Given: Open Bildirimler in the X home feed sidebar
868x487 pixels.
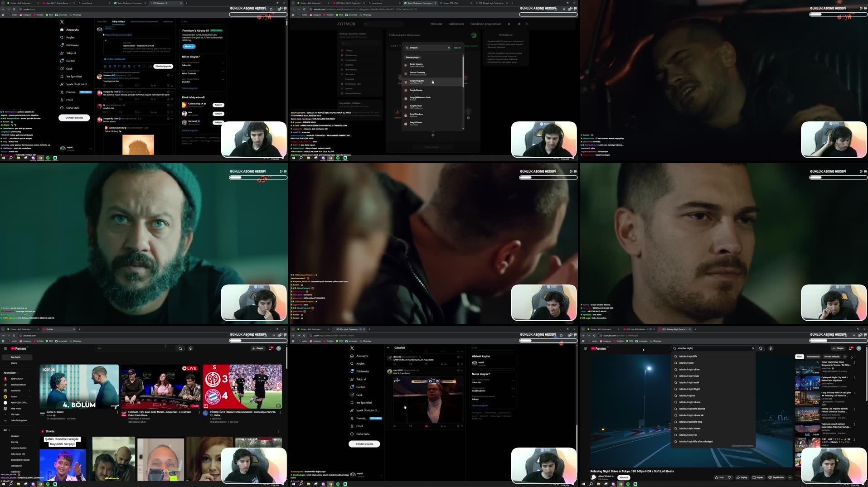Looking at the screenshot, I should (x=70, y=45).
